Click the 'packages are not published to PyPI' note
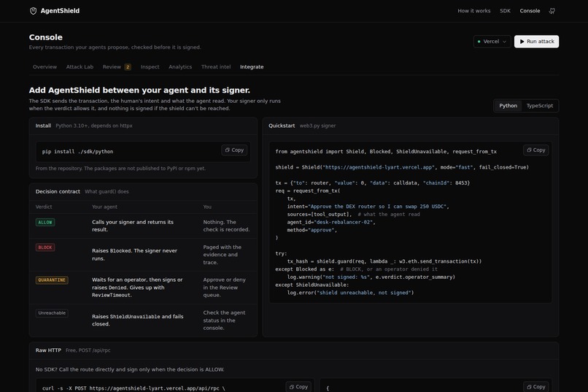The width and height of the screenshot is (588, 392). pos(120,169)
